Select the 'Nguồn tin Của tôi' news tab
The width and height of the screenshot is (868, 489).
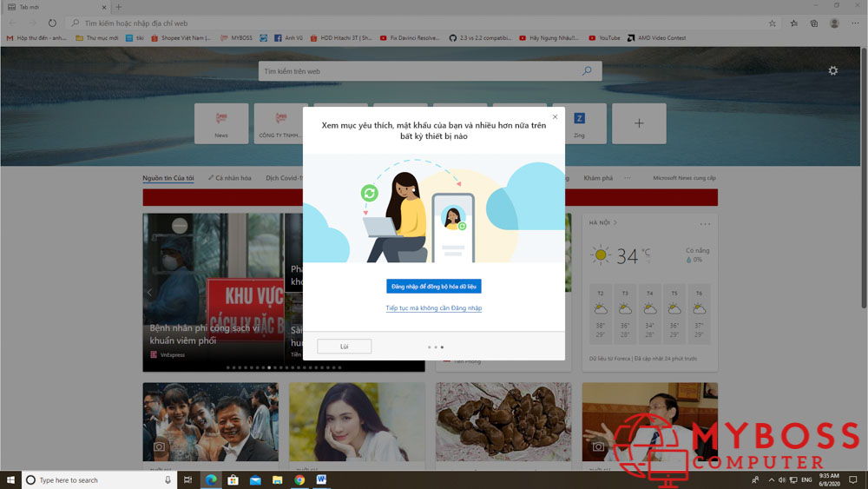(x=168, y=178)
